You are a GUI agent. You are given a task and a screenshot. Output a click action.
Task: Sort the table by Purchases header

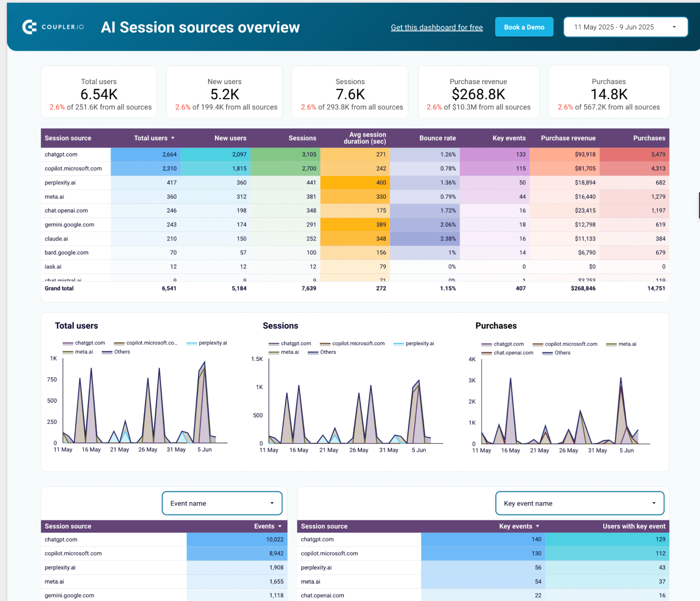point(649,138)
